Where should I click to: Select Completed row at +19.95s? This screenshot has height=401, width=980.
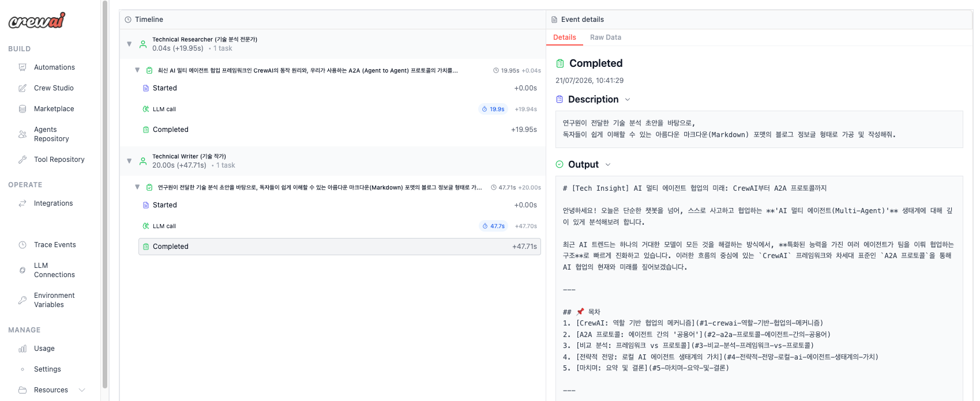[340, 130]
